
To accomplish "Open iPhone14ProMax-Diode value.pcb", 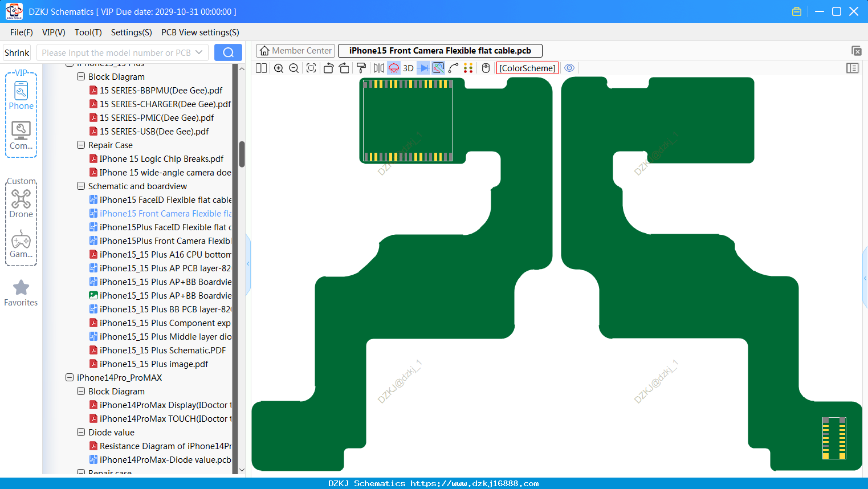I will click(160, 460).
